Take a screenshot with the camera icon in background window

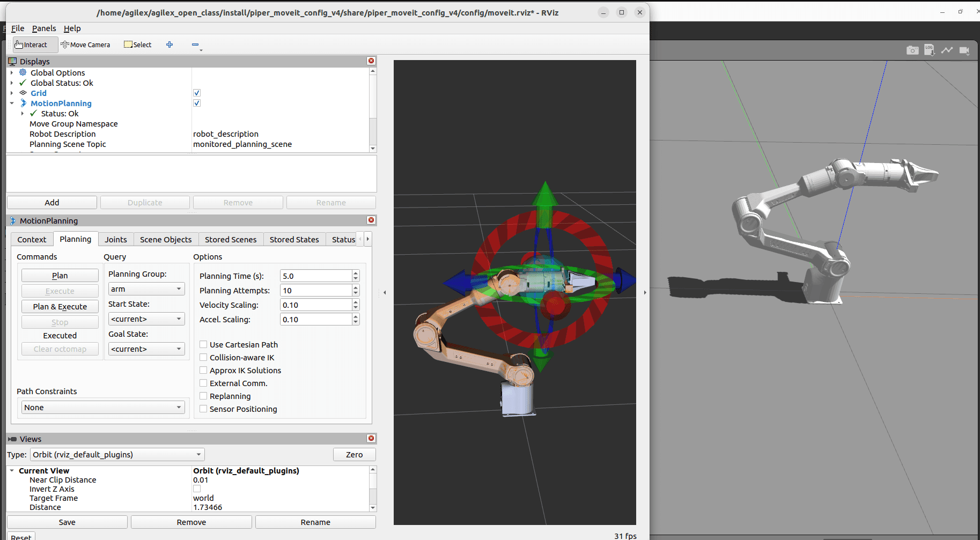(x=912, y=50)
